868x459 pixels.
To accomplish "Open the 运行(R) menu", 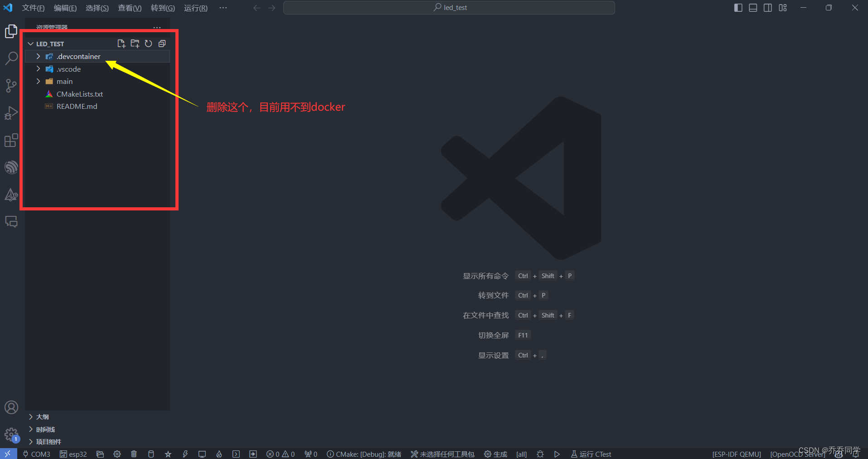I will click(196, 8).
